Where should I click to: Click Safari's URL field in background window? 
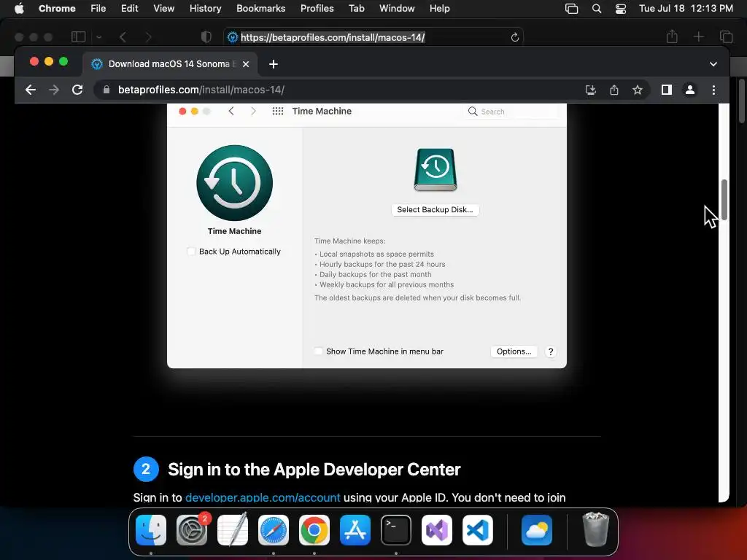pyautogui.click(x=373, y=37)
